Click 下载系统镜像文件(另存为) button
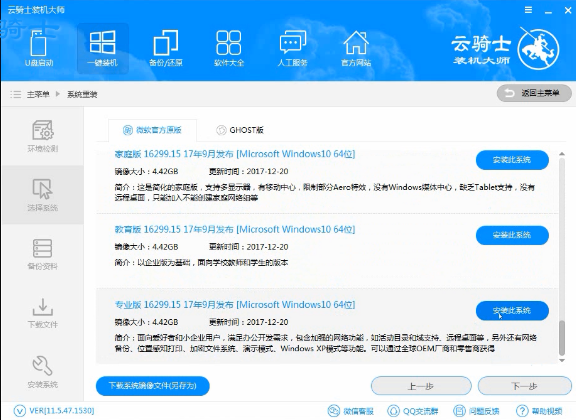Screen dimensions: 576x420 pos(153,386)
